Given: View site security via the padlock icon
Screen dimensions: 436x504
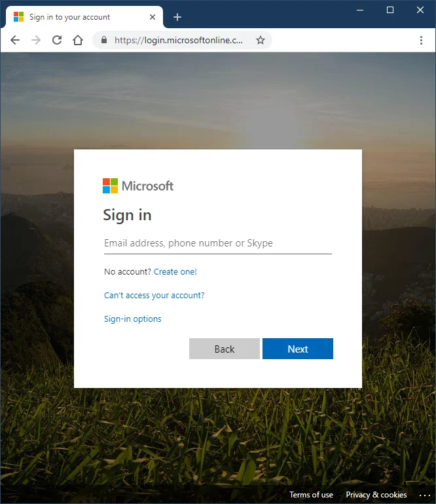Looking at the screenshot, I should click(103, 40).
